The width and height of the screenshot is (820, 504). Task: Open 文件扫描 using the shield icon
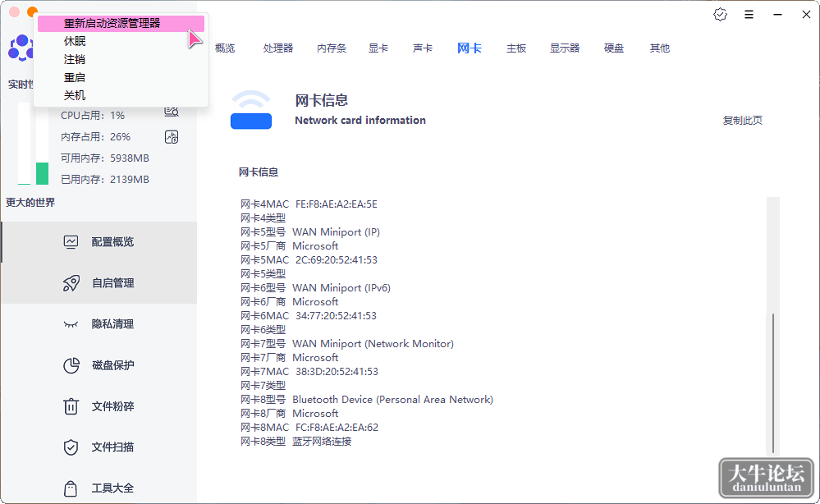click(x=71, y=447)
